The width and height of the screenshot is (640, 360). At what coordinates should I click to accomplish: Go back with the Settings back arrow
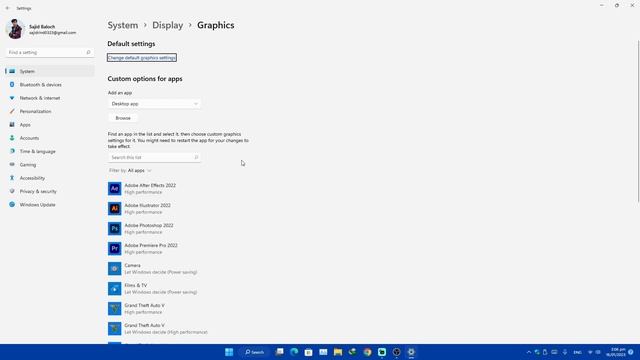pos(7,8)
